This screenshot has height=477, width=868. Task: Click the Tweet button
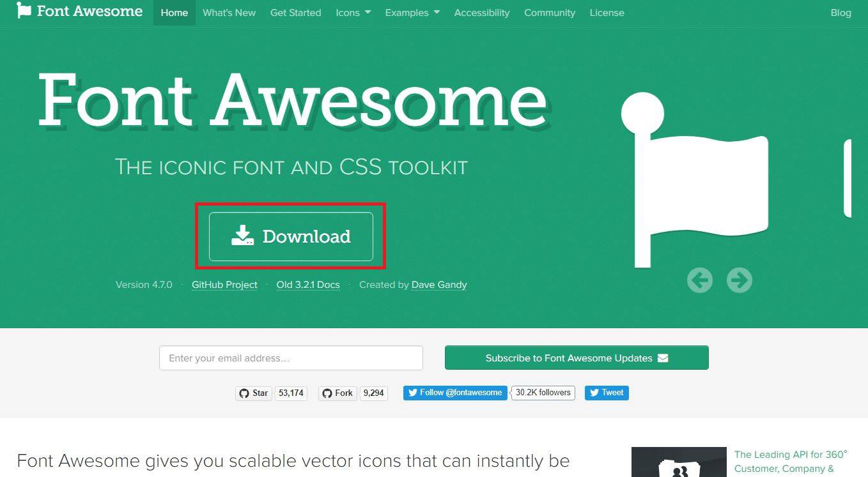tap(607, 393)
